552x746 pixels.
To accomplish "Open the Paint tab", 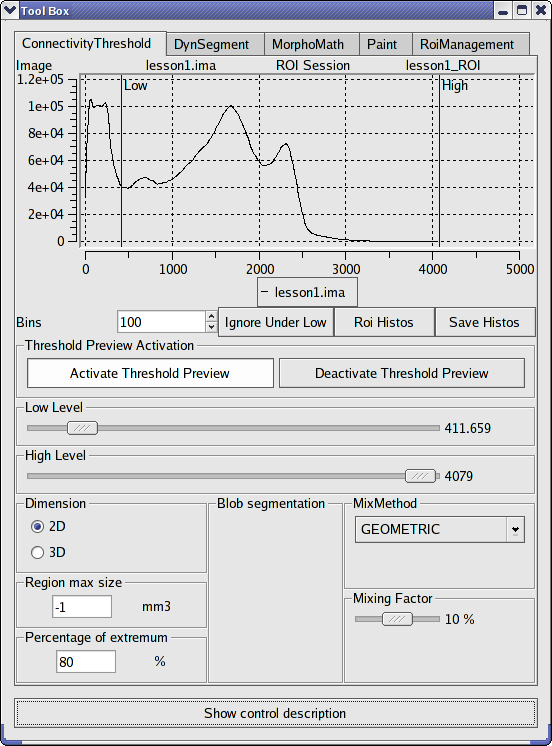I will (382, 45).
